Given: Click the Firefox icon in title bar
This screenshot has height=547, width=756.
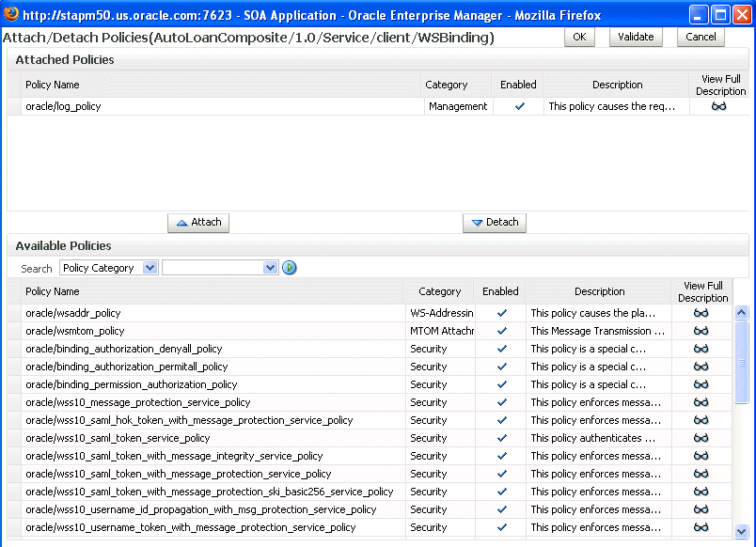Looking at the screenshot, I should [x=10, y=14].
